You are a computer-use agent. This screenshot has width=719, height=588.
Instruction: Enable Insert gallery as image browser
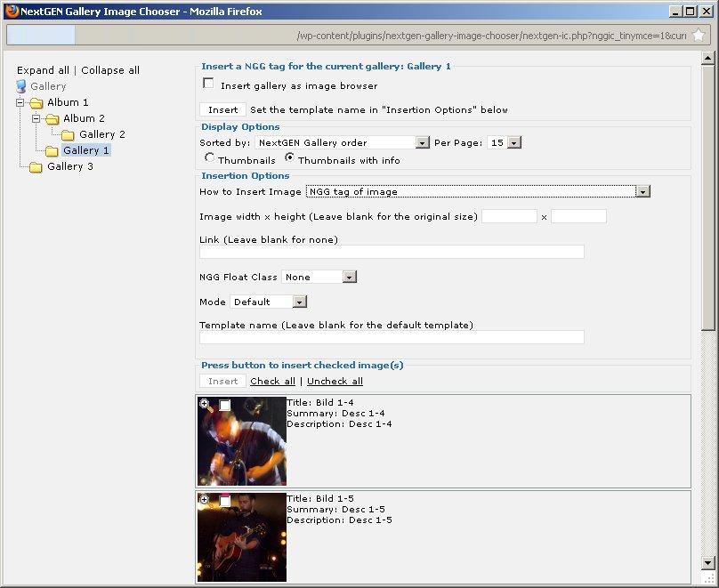209,84
